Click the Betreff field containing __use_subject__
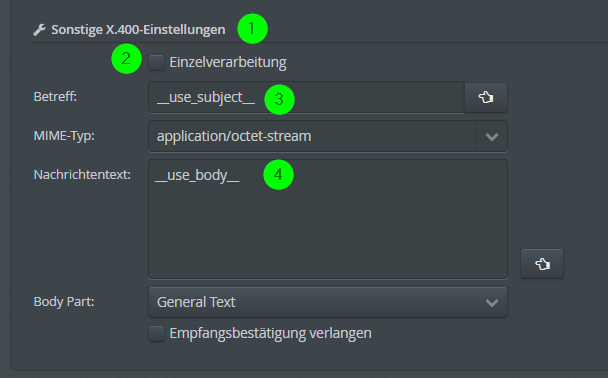This screenshot has width=608, height=378. coord(306,97)
